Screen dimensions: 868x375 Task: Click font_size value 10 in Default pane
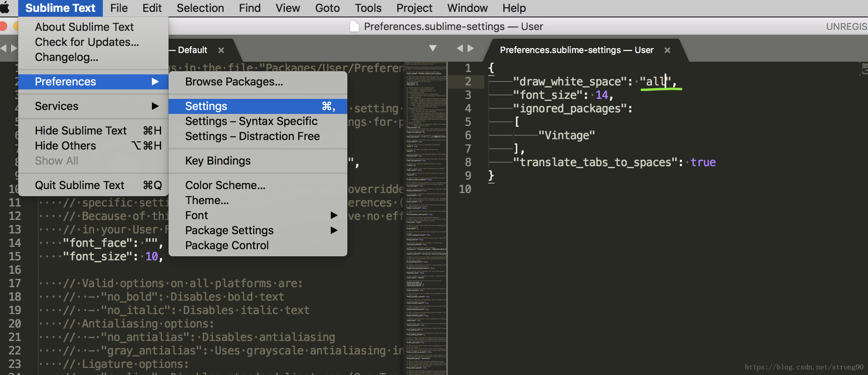[152, 256]
